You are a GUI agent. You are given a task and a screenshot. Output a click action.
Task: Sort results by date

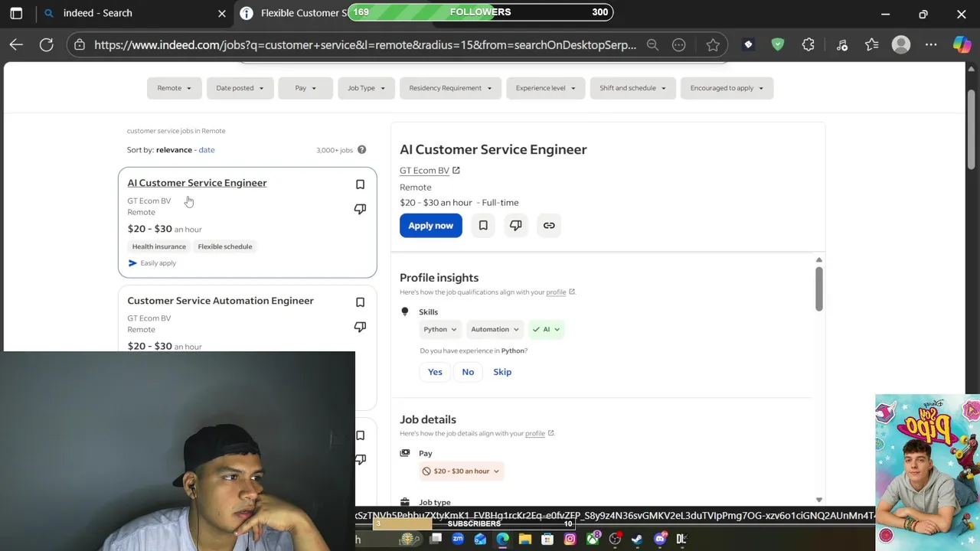207,150
